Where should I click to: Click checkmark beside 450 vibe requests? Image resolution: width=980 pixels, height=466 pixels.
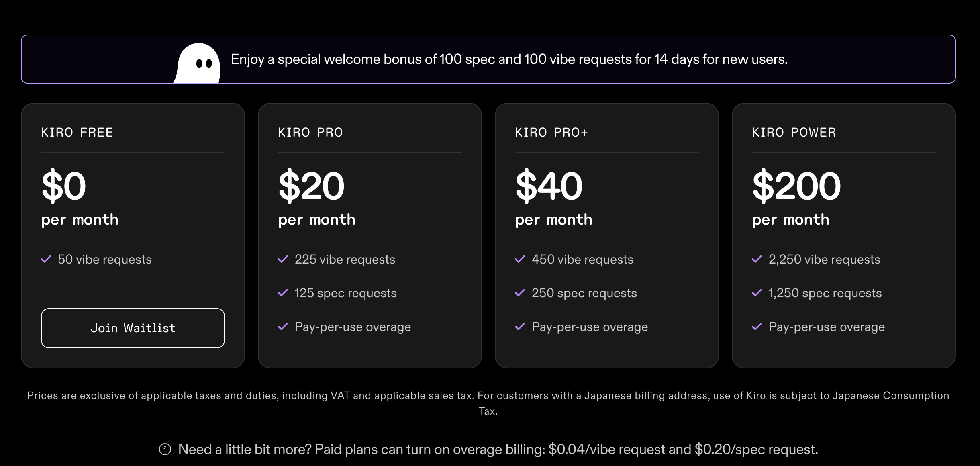click(520, 259)
